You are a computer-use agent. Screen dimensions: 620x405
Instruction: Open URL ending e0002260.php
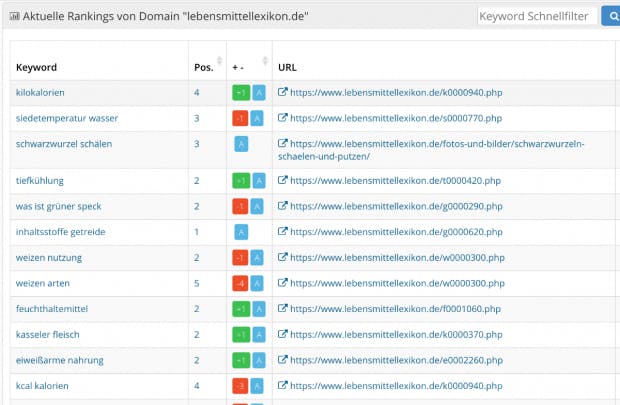click(397, 360)
